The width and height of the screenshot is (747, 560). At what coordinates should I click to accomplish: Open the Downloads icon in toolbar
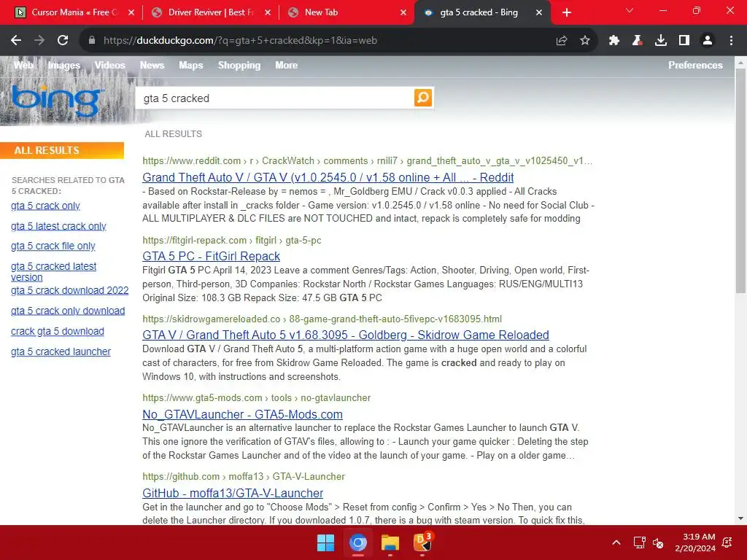tap(661, 41)
